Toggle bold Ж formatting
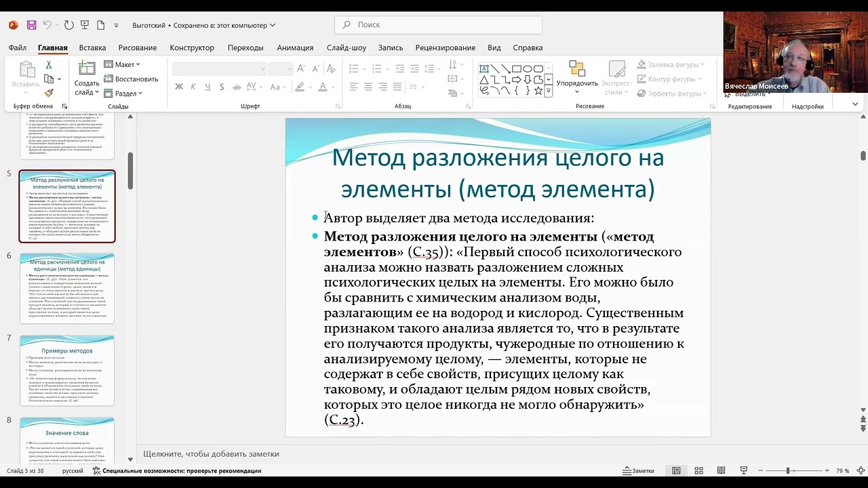The image size is (868, 488). click(x=179, y=87)
